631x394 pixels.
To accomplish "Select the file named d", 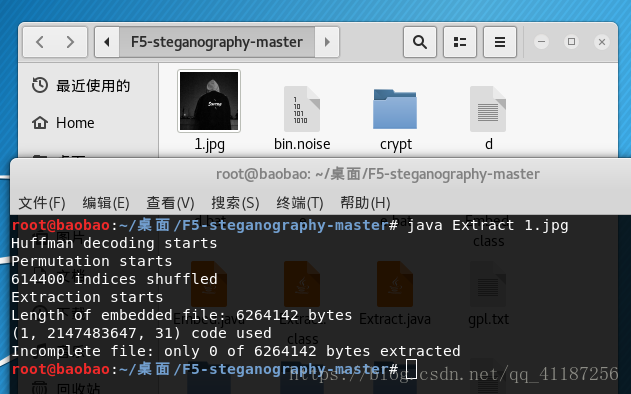I will click(488, 109).
